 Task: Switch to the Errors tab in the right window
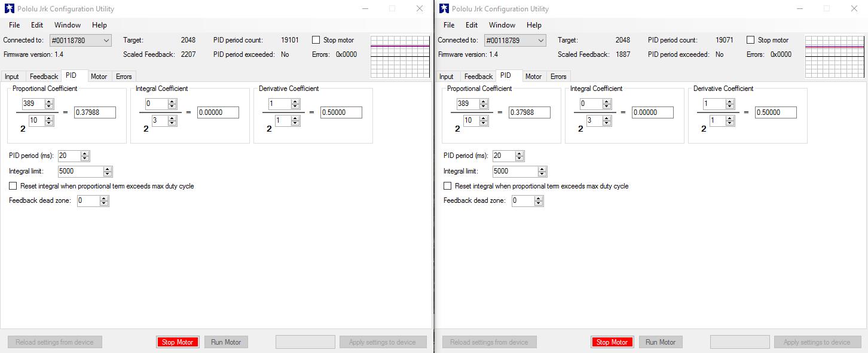[x=558, y=77]
